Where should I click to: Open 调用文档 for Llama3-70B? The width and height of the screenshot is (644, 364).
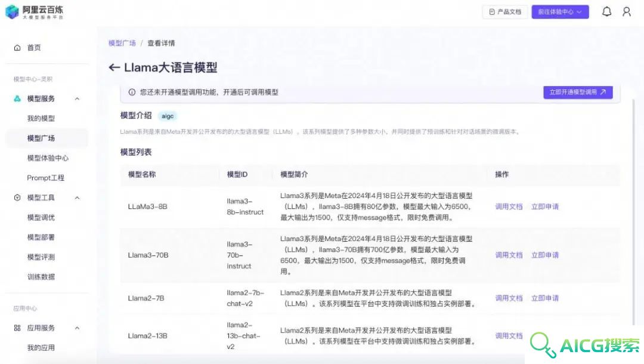(x=509, y=255)
